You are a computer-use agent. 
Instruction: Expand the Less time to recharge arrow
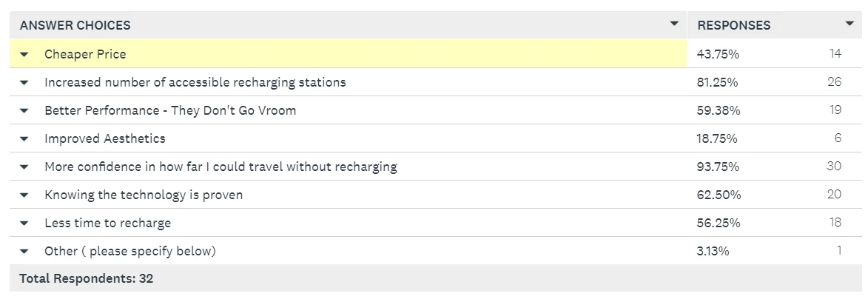pyautogui.click(x=24, y=224)
